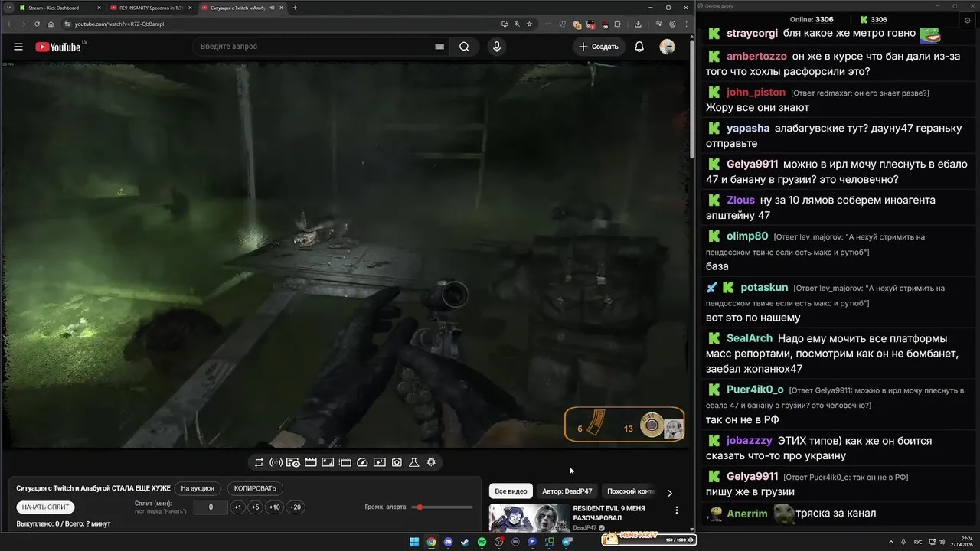Click the flask icon under the video
Image resolution: width=980 pixels, height=551 pixels.
pyautogui.click(x=414, y=462)
